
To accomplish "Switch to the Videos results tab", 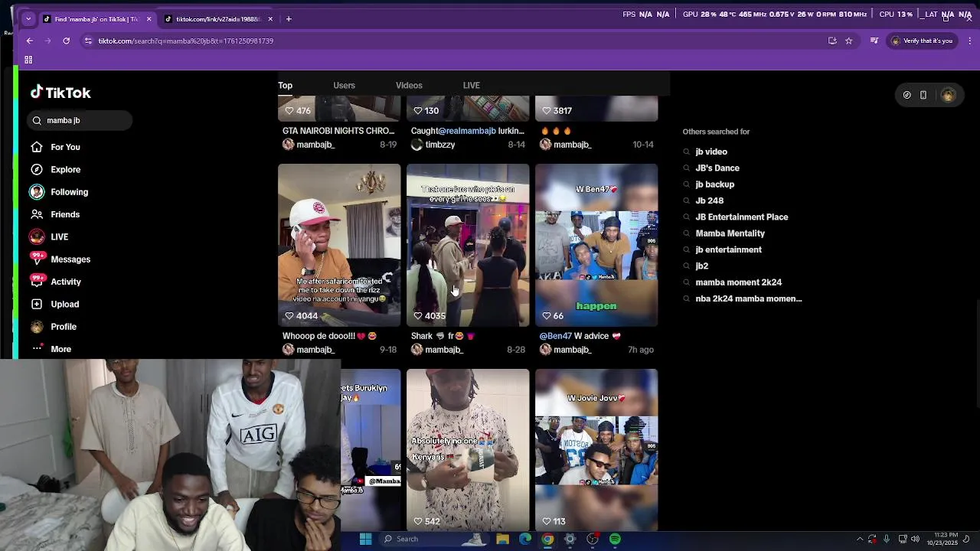I will pyautogui.click(x=409, y=86).
